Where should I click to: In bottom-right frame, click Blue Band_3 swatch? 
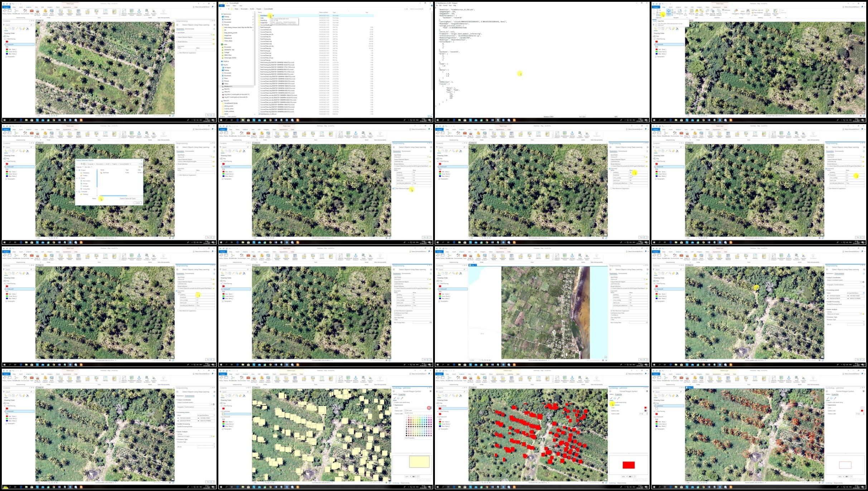pyautogui.click(x=656, y=426)
